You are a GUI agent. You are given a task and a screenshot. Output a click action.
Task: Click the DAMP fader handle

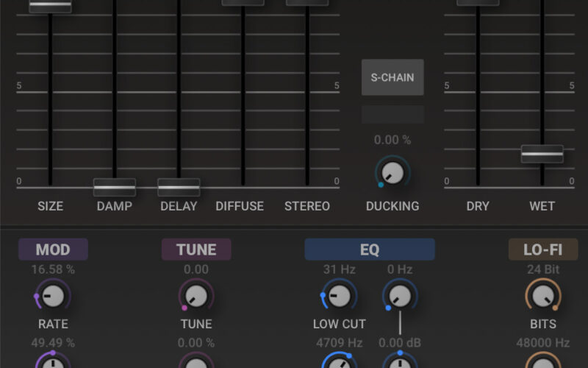[x=115, y=187]
